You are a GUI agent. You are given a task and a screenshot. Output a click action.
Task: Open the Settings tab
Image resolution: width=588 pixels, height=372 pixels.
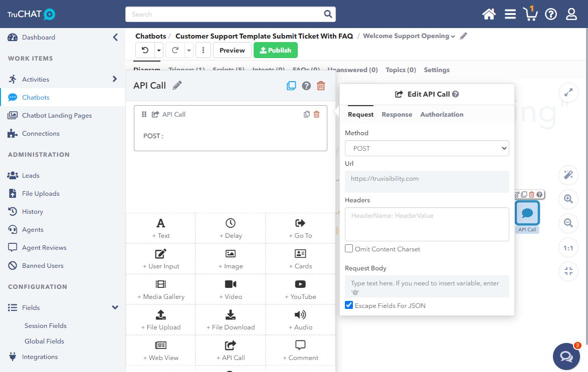437,70
